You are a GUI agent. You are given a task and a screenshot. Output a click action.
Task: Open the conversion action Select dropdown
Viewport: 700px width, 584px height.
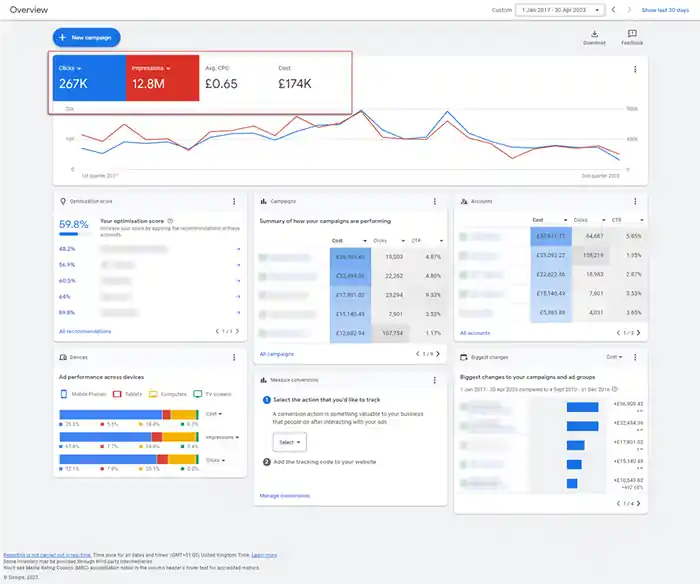click(x=290, y=442)
